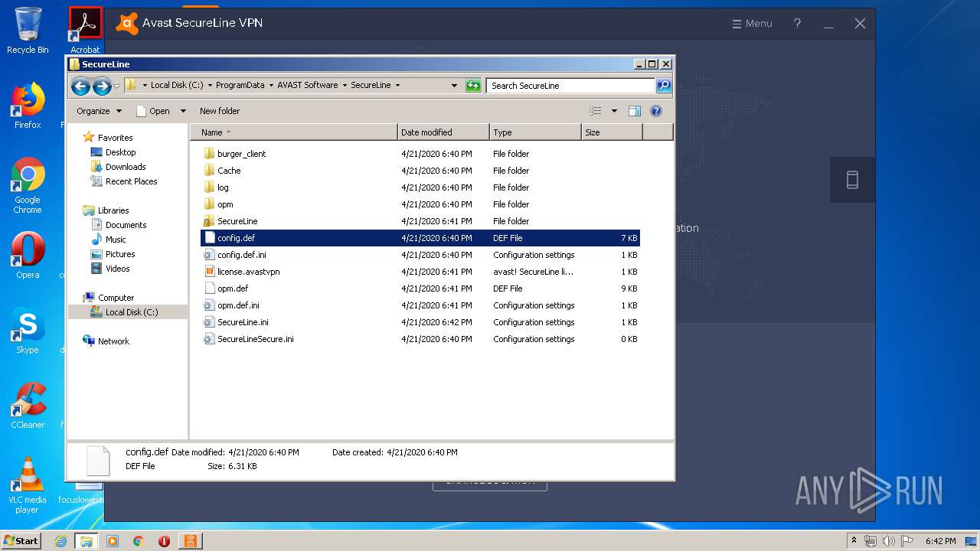Click Computer in navigation pane
Viewport: 980px width, 551px height.
pos(116,298)
